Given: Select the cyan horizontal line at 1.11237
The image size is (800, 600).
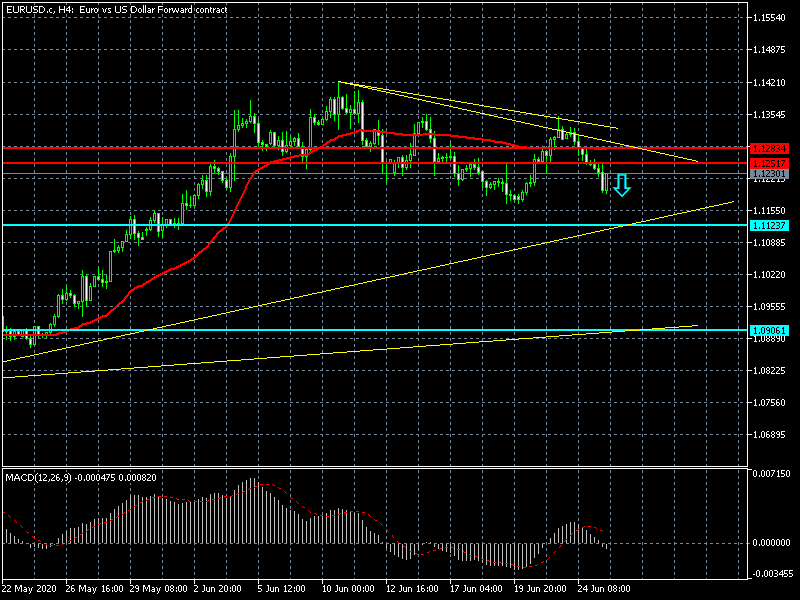Looking at the screenshot, I should click(x=375, y=225).
